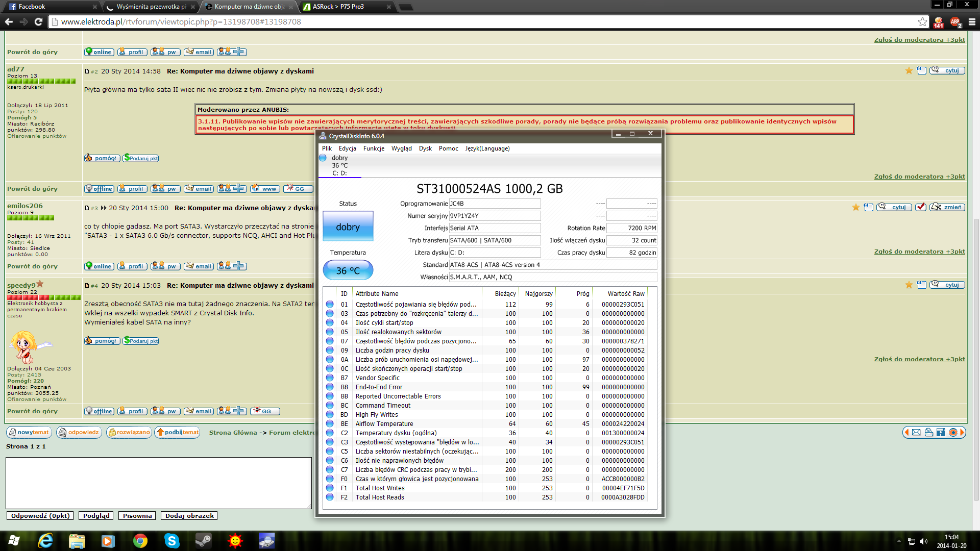
Task: Click the 36 °C temperature button
Action: 348,270
